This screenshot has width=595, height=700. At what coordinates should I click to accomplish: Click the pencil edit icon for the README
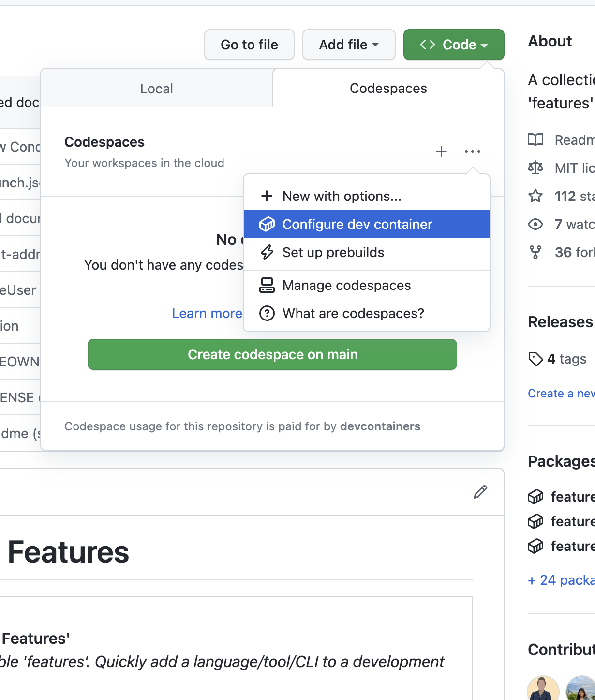coord(480,492)
